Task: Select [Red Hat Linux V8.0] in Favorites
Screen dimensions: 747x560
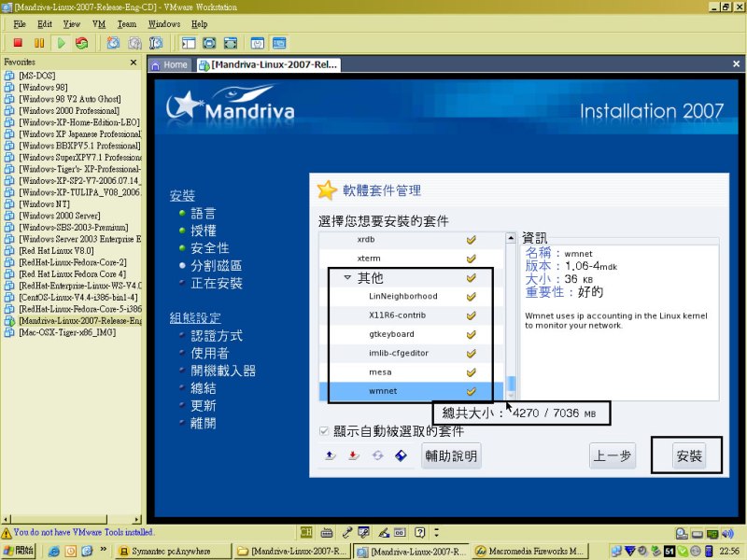Action: (56, 250)
